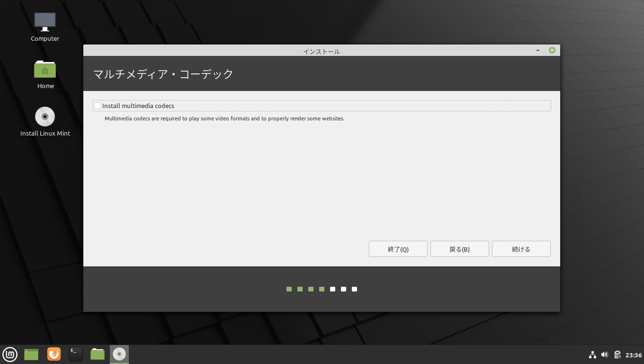Click the 戻る(B) back button
This screenshot has height=364, width=644.
[459, 249]
